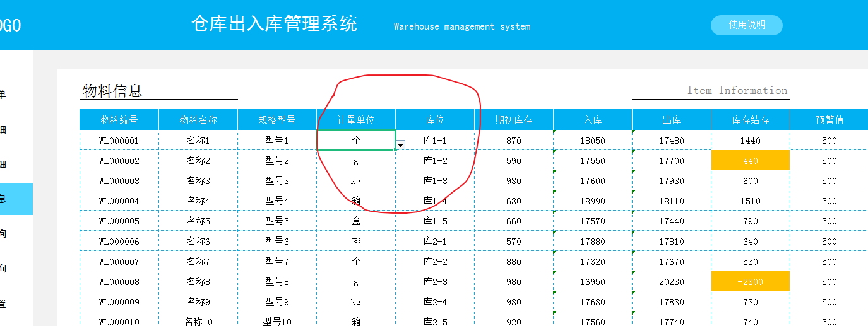Select the 出库 column header

coord(672,120)
